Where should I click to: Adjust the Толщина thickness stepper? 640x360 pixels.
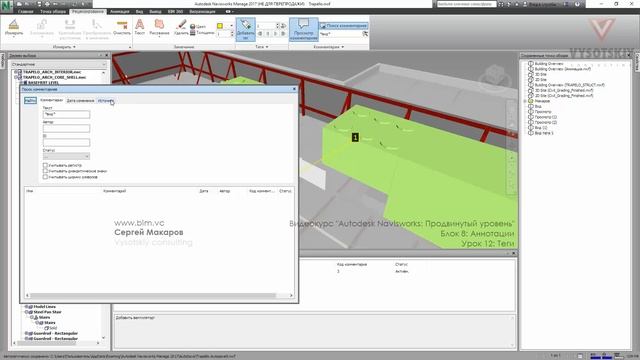click(232, 34)
